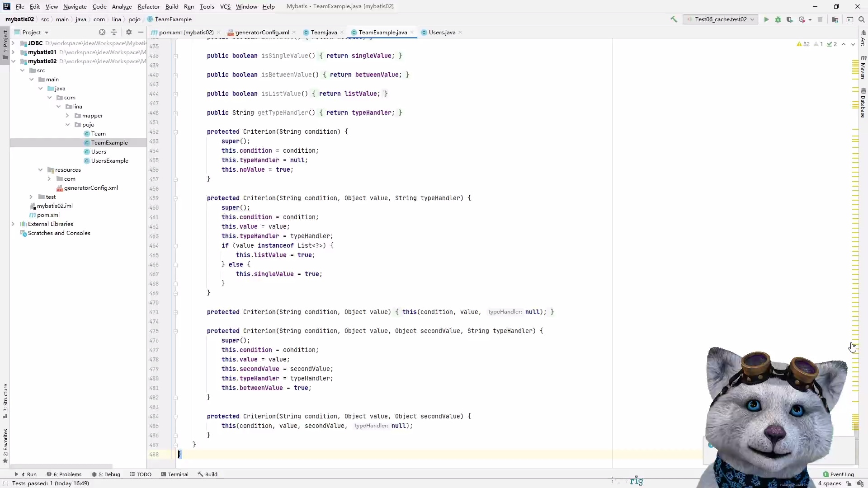Switch to the generatorConfig.xml tab
Viewport: 868px width, 488px height.
[x=262, y=33]
